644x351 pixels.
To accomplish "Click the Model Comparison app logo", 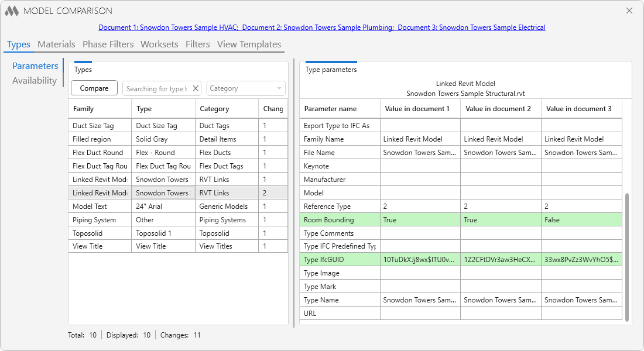I will pyautogui.click(x=12, y=11).
